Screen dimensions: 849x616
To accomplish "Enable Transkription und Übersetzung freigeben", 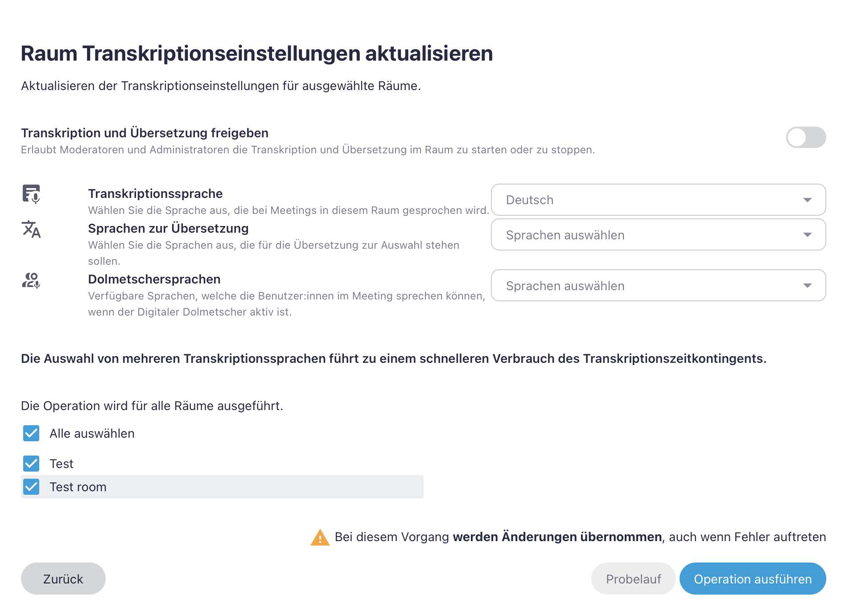I will pos(806,138).
